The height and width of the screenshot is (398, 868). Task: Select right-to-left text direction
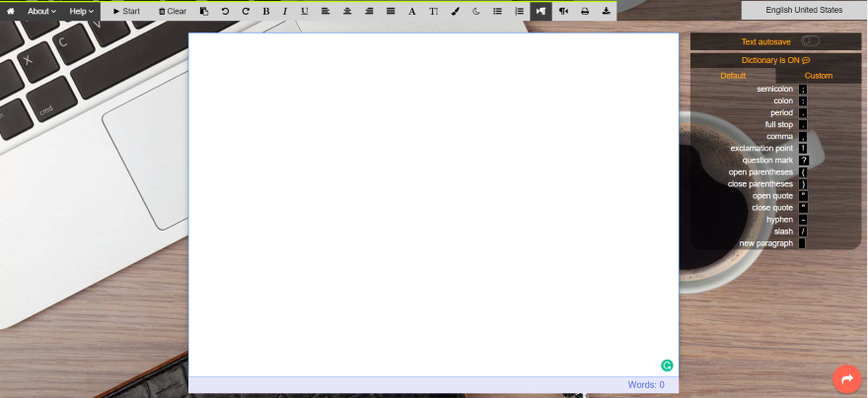tap(563, 11)
